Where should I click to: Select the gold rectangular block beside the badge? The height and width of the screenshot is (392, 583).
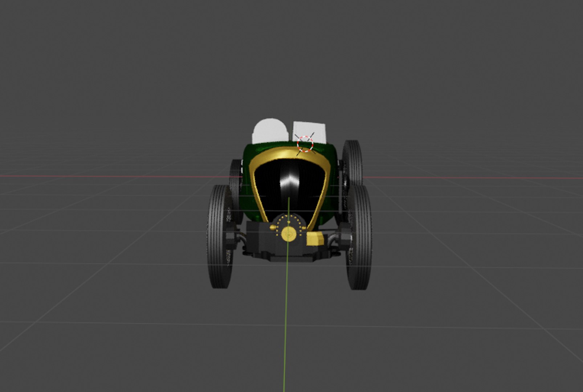[x=315, y=238]
